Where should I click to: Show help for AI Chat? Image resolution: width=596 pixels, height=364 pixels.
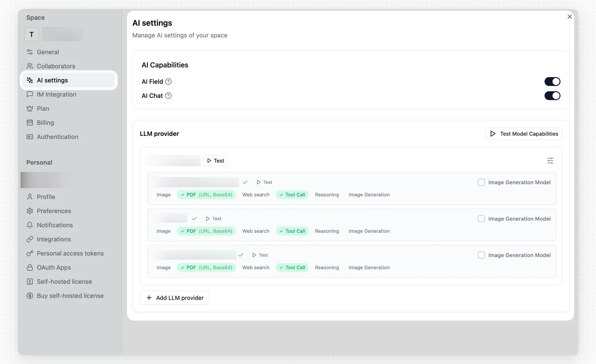[x=168, y=96]
